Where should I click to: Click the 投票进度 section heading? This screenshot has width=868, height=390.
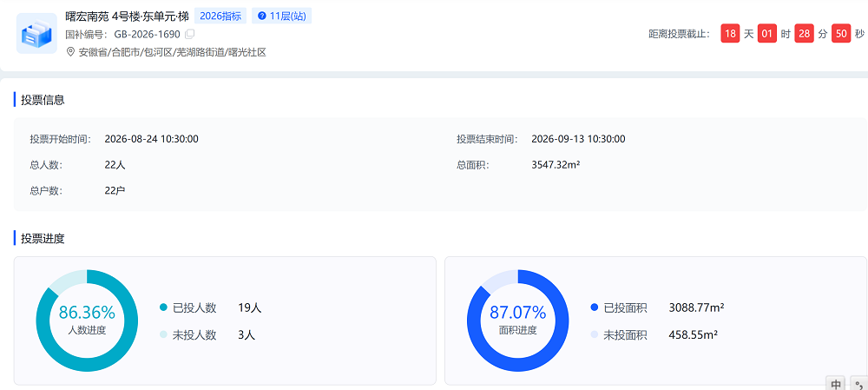tap(43, 240)
